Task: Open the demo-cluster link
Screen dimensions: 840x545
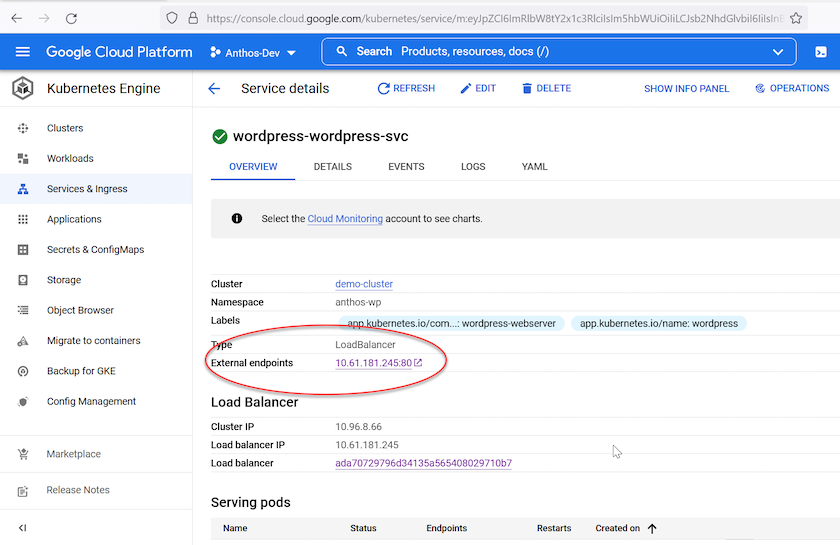Action: (364, 284)
